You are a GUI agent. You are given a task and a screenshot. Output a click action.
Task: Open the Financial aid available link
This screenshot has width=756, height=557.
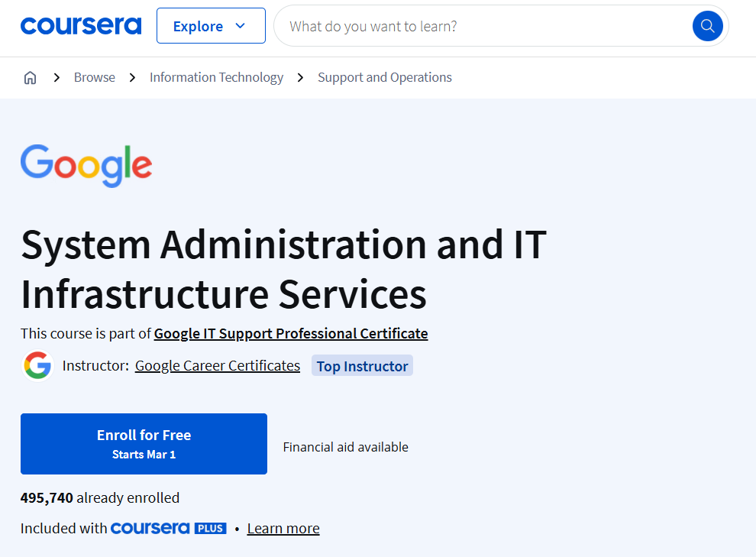coord(345,447)
